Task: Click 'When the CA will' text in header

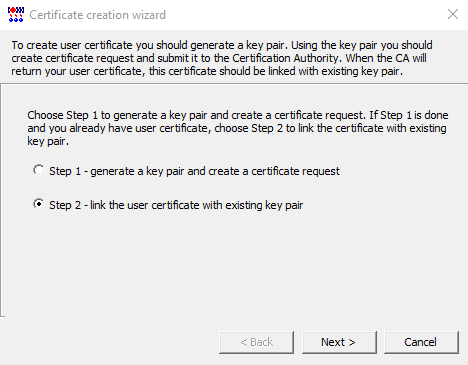Action: coord(386,58)
